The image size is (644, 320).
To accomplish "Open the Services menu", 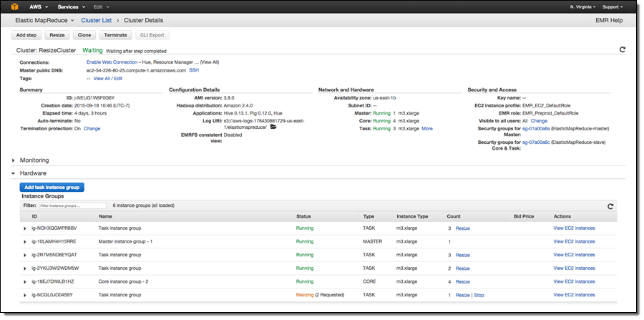I will coord(71,7).
